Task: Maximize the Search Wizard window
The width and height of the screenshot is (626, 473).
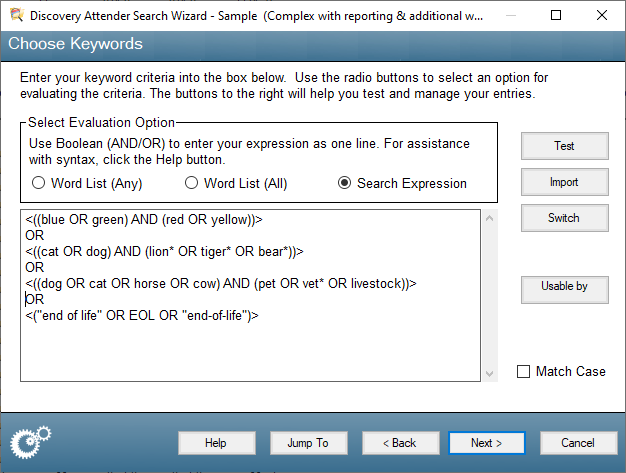Action: pos(556,15)
